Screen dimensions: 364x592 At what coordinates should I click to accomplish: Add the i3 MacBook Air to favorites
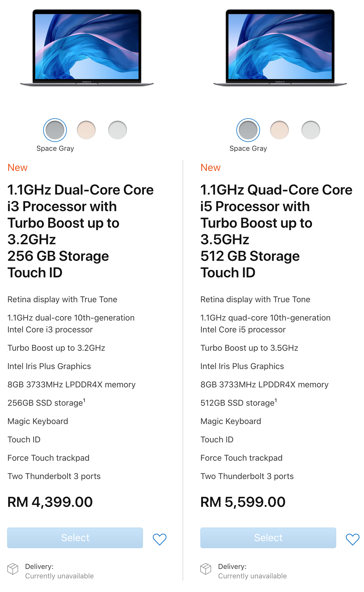point(160,539)
